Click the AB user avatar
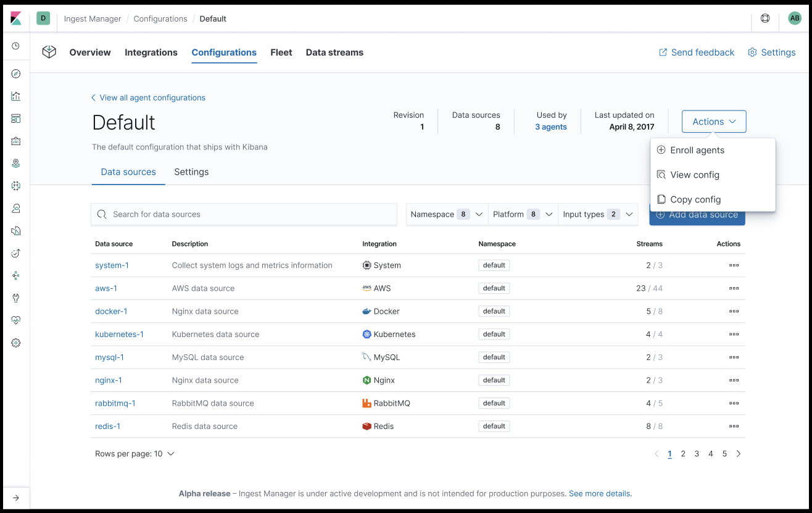The height and width of the screenshot is (513, 812). (x=795, y=19)
